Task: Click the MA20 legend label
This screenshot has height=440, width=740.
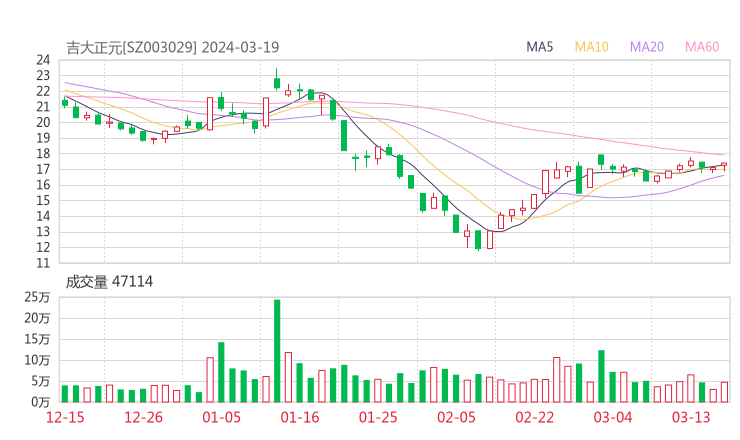Action: click(647, 47)
